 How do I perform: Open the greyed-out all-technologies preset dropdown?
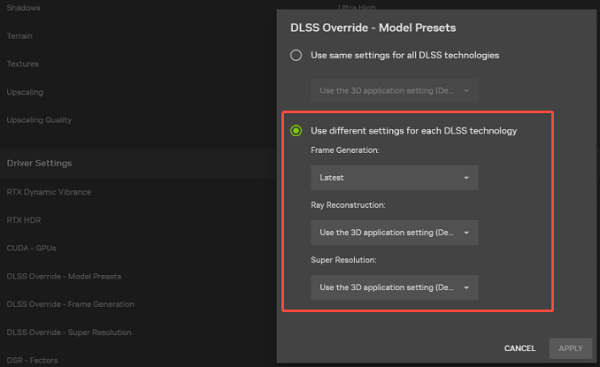pos(395,91)
